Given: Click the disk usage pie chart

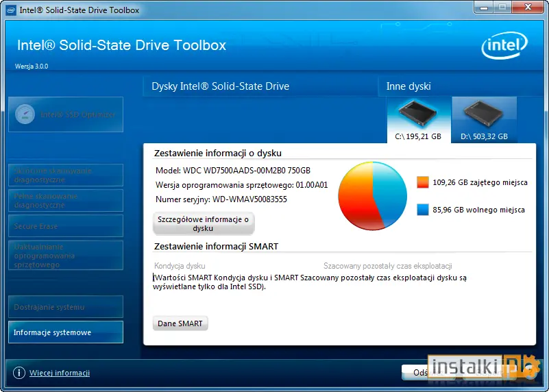Looking at the screenshot, I should point(373,195).
